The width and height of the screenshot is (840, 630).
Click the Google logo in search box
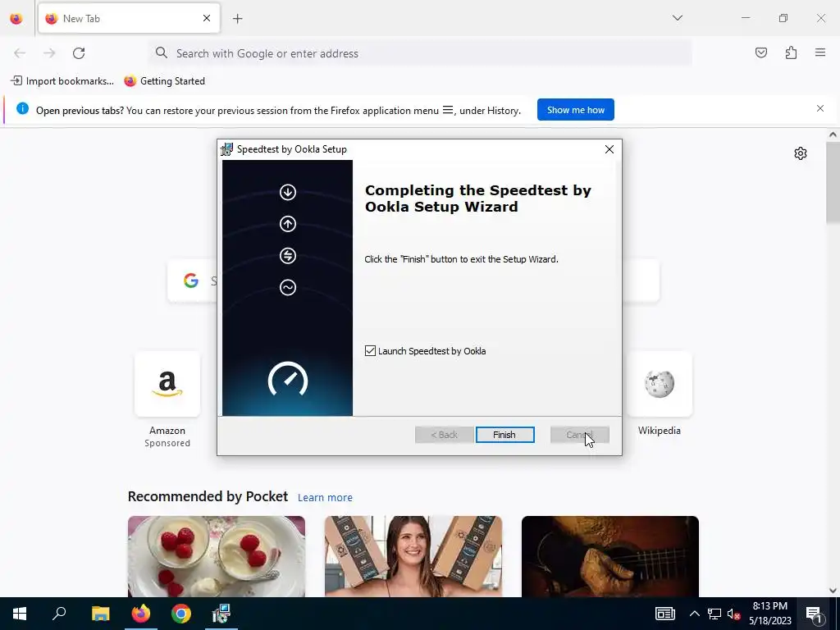[x=190, y=281]
